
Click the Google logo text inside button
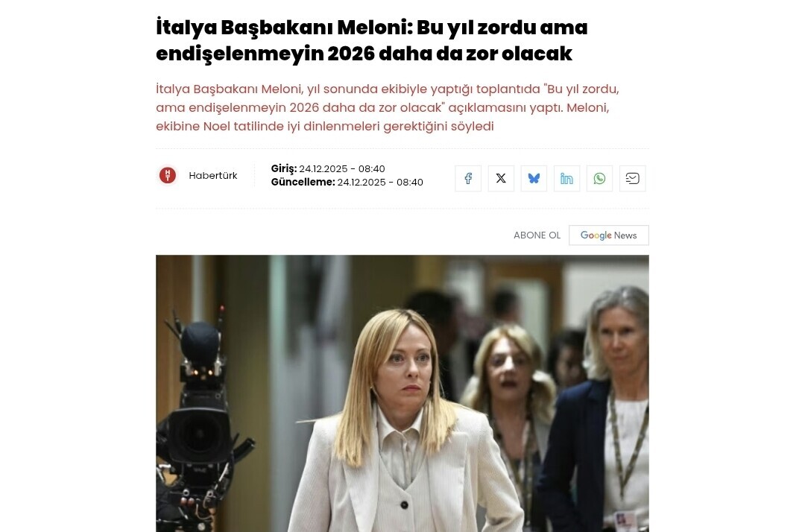596,235
